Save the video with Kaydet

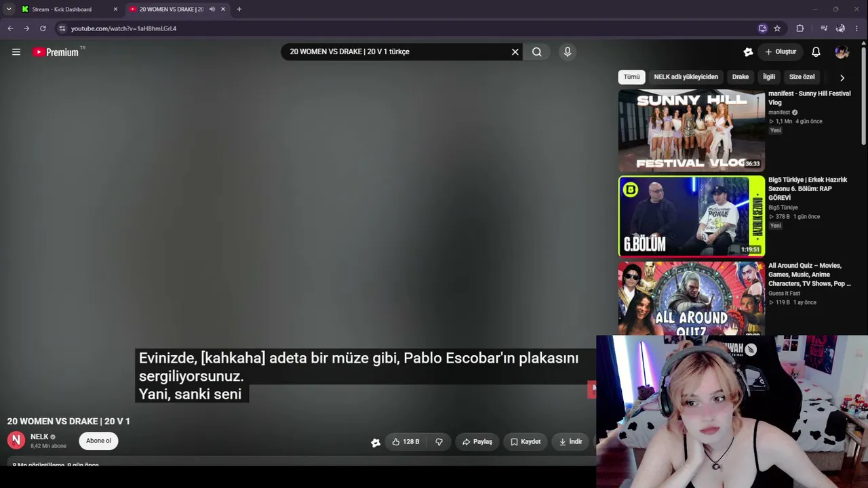[526, 442]
